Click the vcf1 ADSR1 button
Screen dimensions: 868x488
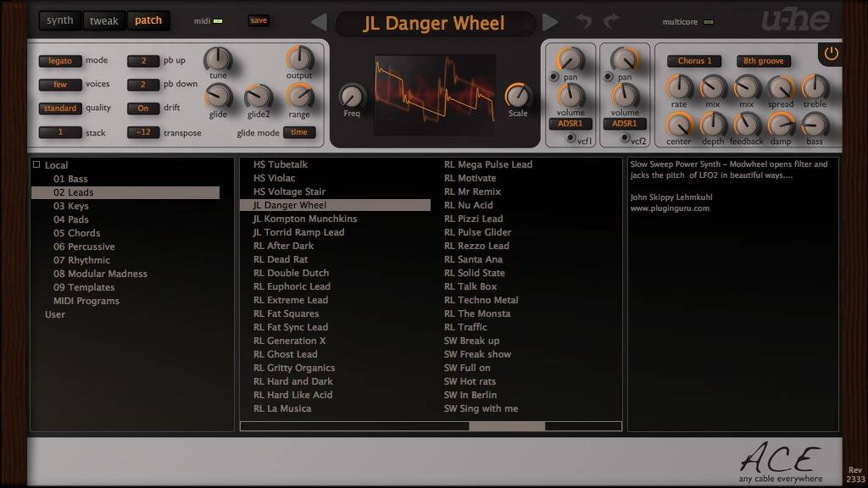(x=570, y=124)
